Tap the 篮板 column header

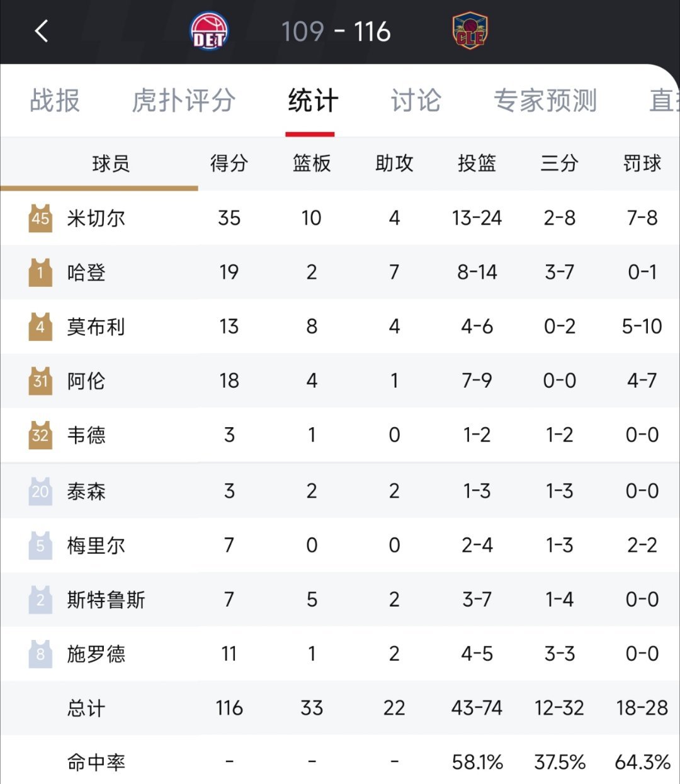(312, 164)
